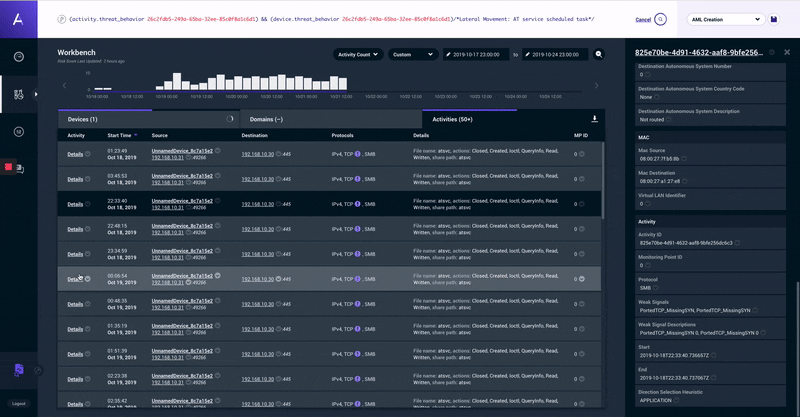Open dropdown next to device name in 00:06:54 row
Viewport: 800px width, 417px height.
[218, 276]
